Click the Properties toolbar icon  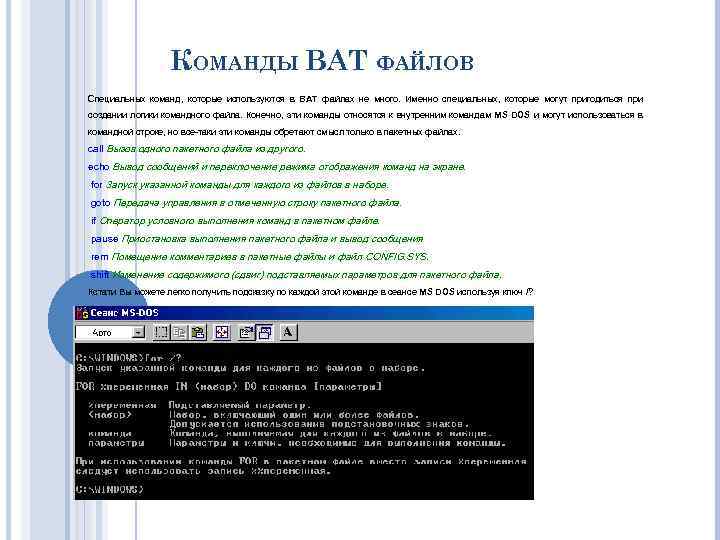(247, 332)
